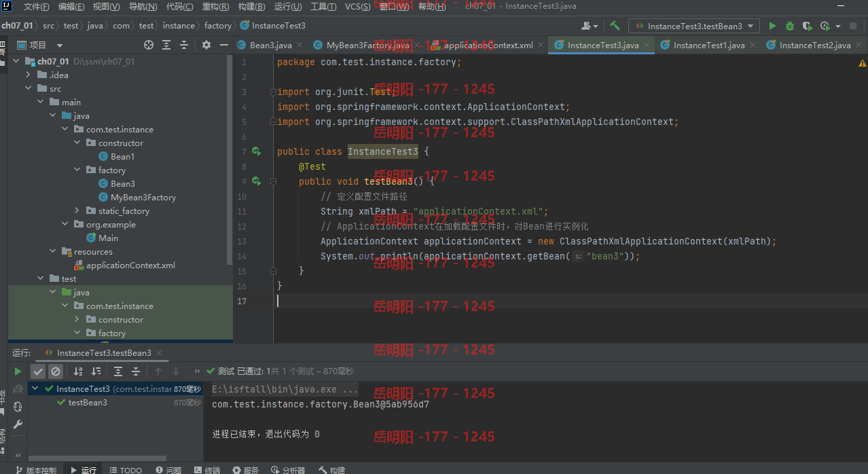The width and height of the screenshot is (868, 474).
Task: Close the InstanceTest3.testBean3 run tab
Action: click(159, 353)
